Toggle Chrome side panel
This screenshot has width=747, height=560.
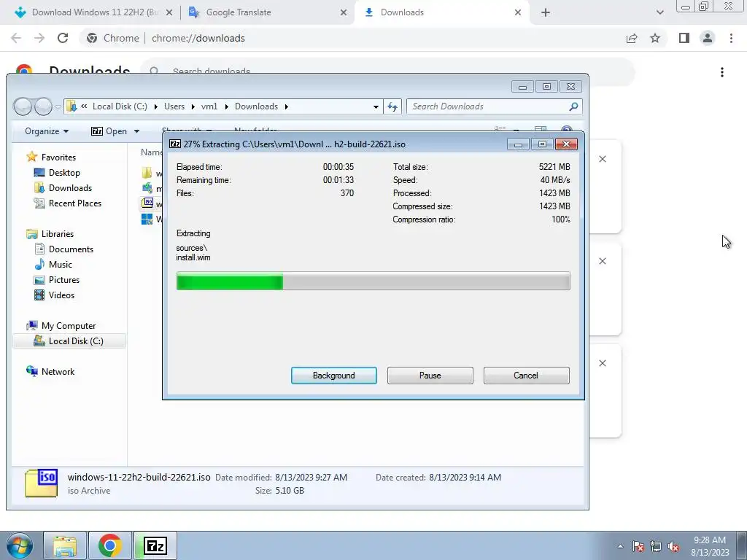click(x=684, y=38)
